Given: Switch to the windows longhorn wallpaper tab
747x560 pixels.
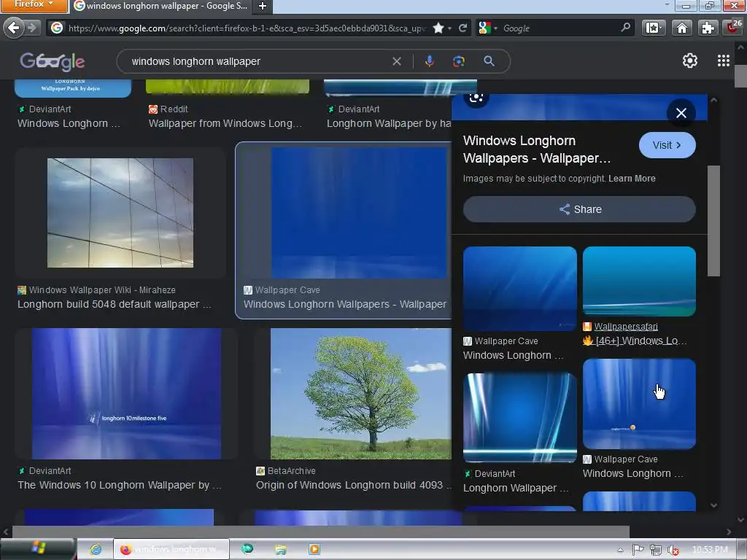Looking at the screenshot, I should [x=161, y=6].
